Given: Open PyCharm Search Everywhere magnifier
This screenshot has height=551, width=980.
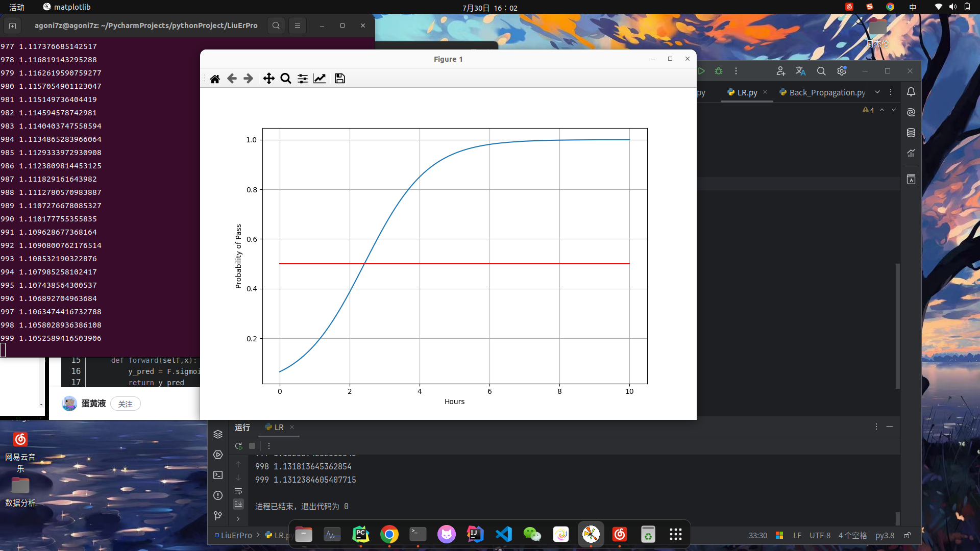Looking at the screenshot, I should pyautogui.click(x=821, y=71).
